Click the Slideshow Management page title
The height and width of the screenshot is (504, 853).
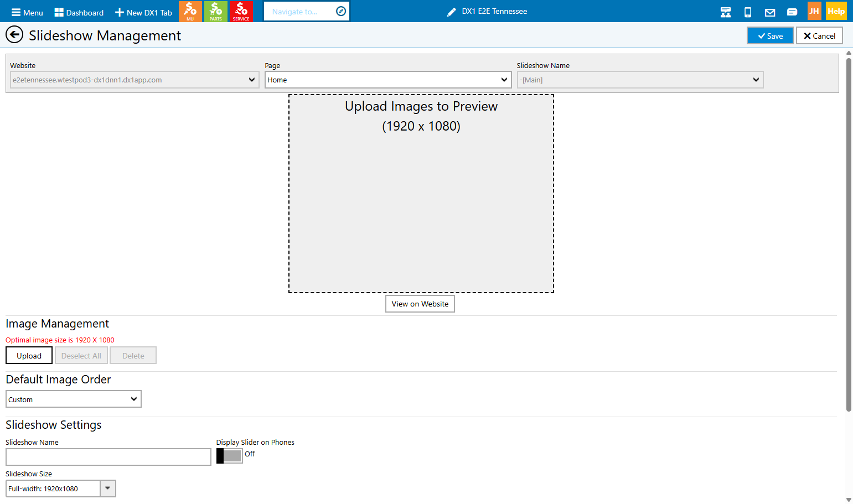click(x=105, y=35)
